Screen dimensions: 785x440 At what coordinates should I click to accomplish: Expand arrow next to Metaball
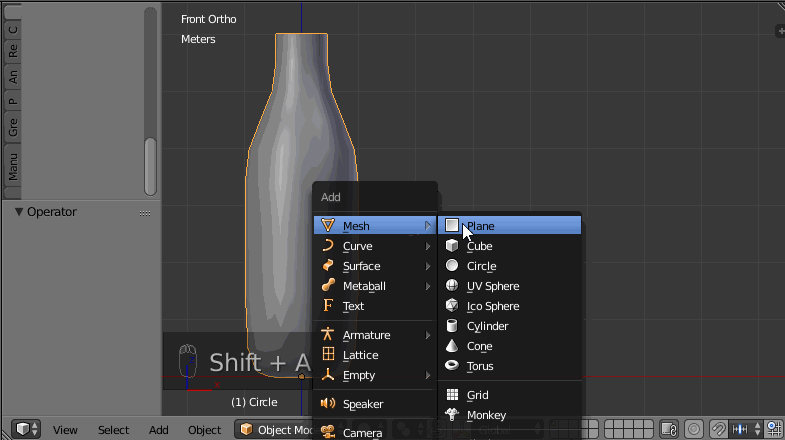pyautogui.click(x=428, y=286)
